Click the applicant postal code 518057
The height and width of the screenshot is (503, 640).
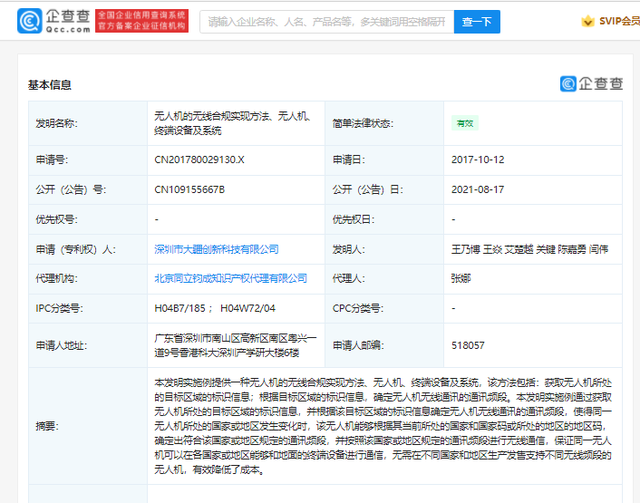coord(468,345)
